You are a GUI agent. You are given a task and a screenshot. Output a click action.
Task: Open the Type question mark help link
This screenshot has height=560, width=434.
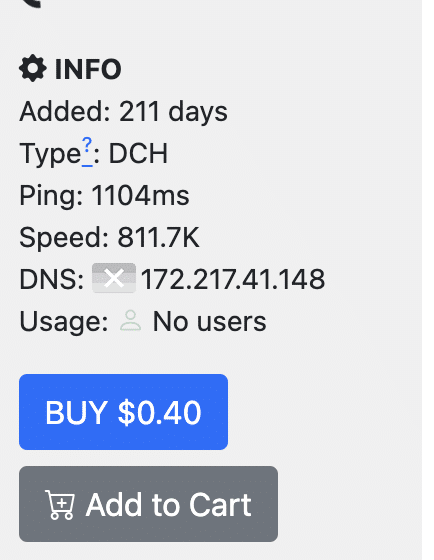(x=87, y=152)
